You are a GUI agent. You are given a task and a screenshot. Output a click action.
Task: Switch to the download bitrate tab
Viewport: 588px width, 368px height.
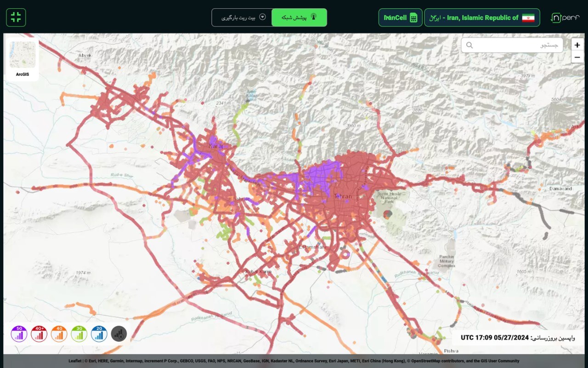pos(242,17)
